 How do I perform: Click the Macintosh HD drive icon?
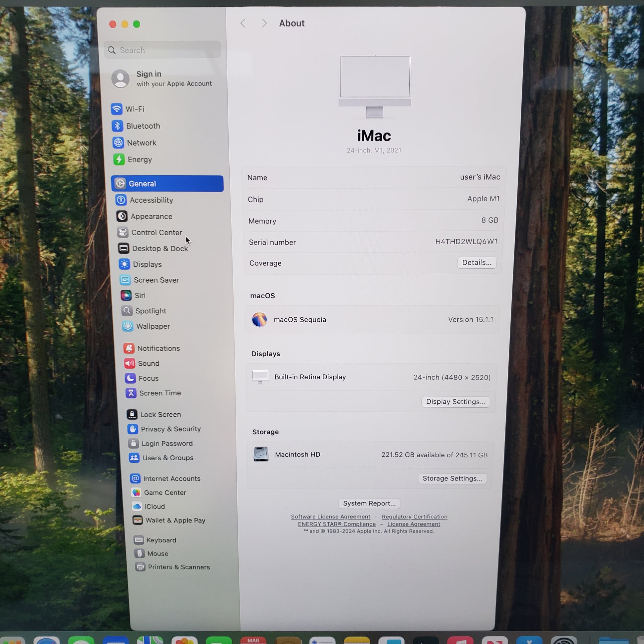[x=261, y=454]
